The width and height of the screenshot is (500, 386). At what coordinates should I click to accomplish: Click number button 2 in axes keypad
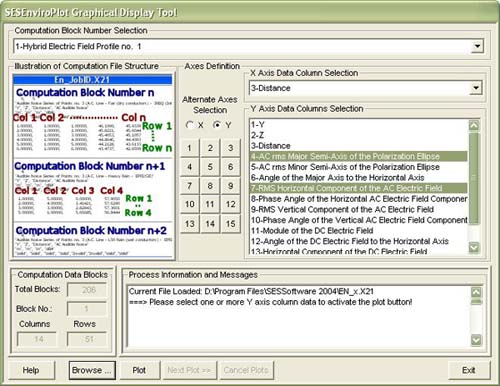(210, 148)
